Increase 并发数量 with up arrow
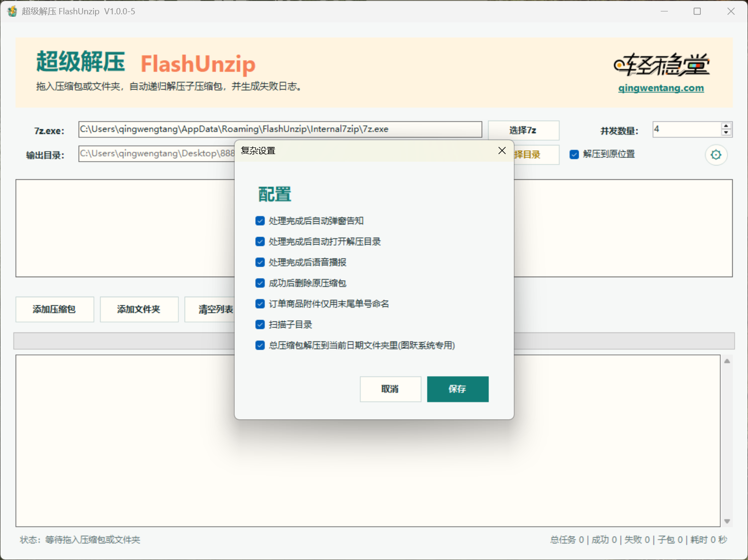The height and width of the screenshot is (560, 748). (726, 126)
